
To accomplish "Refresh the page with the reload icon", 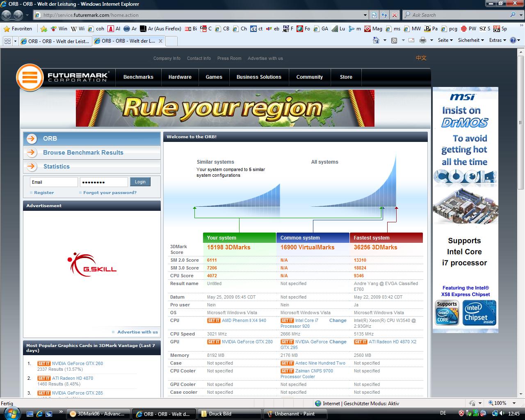I will [x=384, y=15].
